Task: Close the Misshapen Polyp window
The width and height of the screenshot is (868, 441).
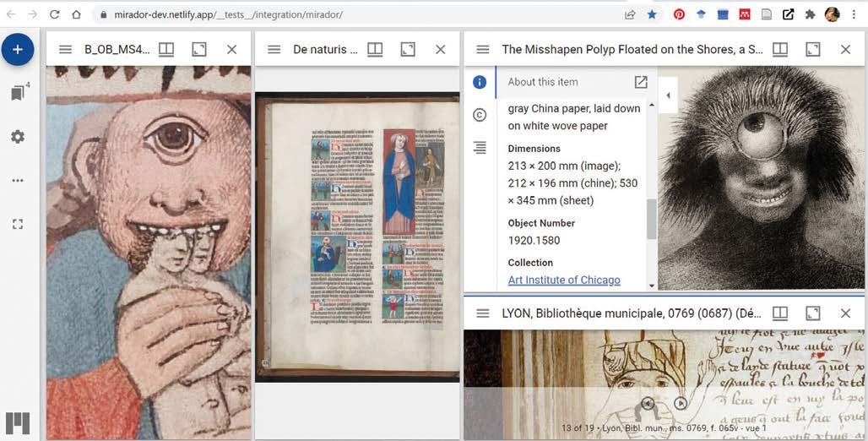Action: click(x=845, y=49)
